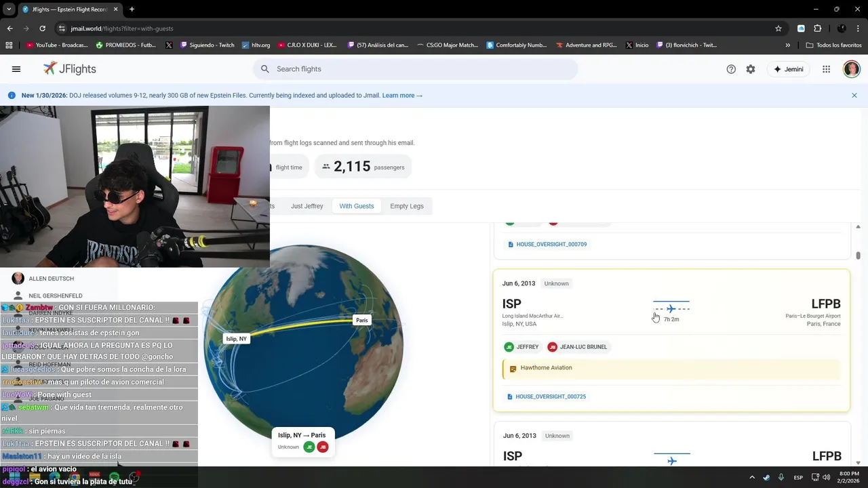The width and height of the screenshot is (868, 488).
Task: Click the 'Paris' label on the globe
Action: [x=362, y=321]
